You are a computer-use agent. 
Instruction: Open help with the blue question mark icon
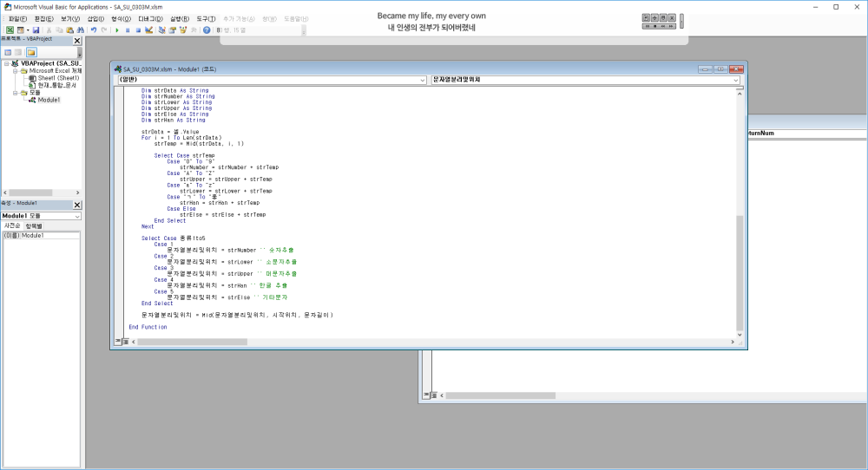coord(207,29)
